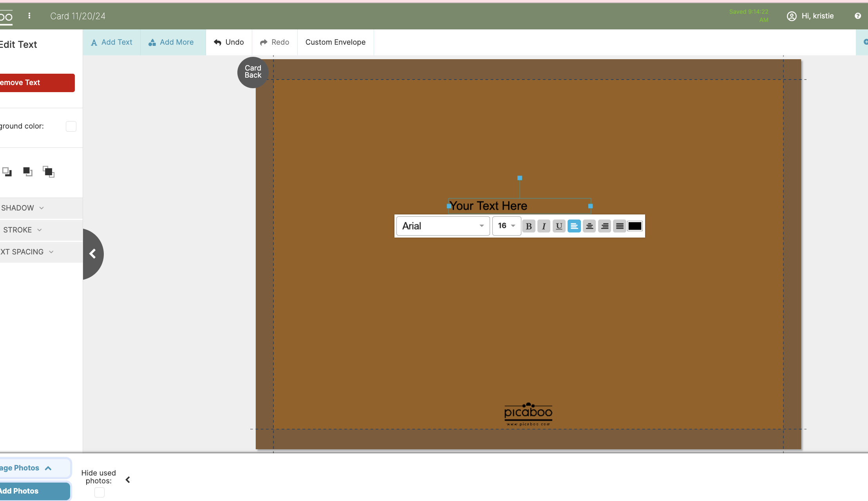Click the bring to front layer icon
This screenshot has width=868, height=501.
pyautogui.click(x=49, y=172)
